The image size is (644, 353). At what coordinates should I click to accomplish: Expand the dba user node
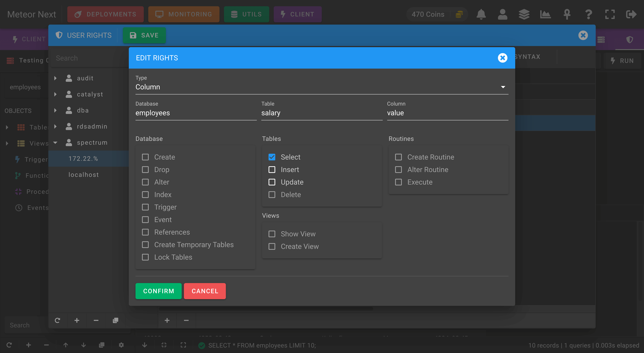click(x=55, y=110)
